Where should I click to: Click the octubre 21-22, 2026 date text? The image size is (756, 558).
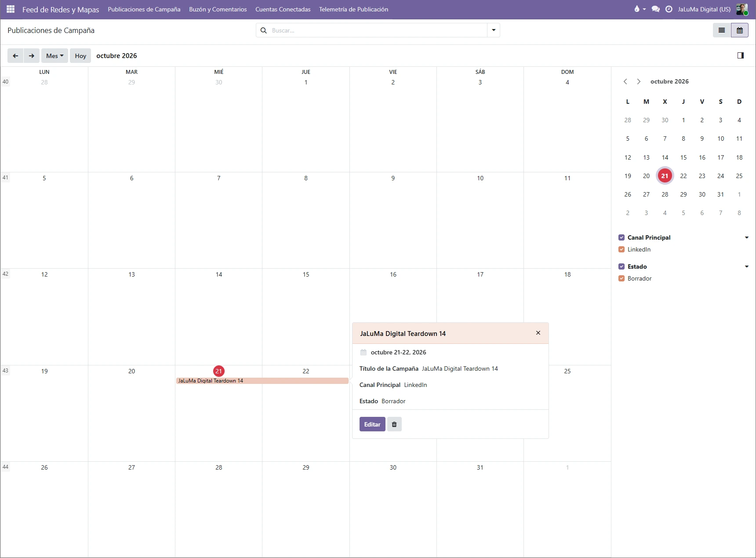tap(398, 352)
